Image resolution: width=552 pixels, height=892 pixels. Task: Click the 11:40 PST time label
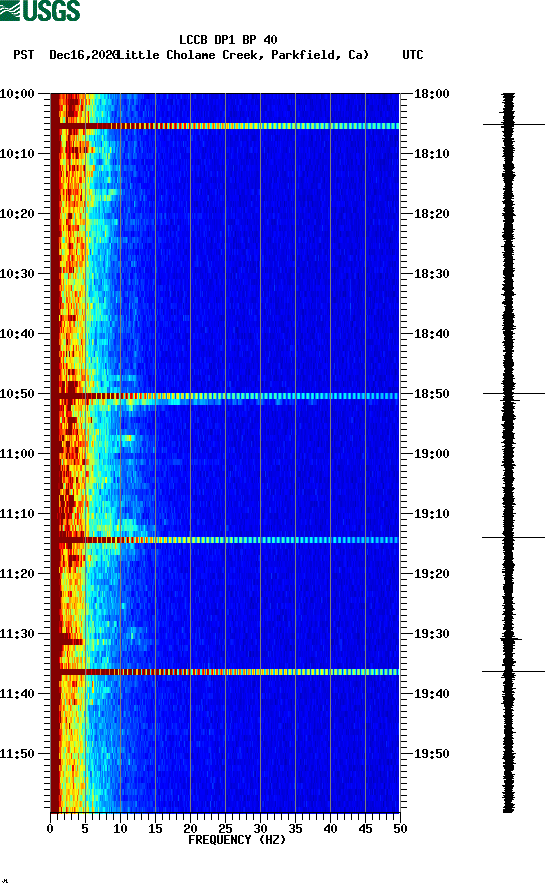point(17,694)
